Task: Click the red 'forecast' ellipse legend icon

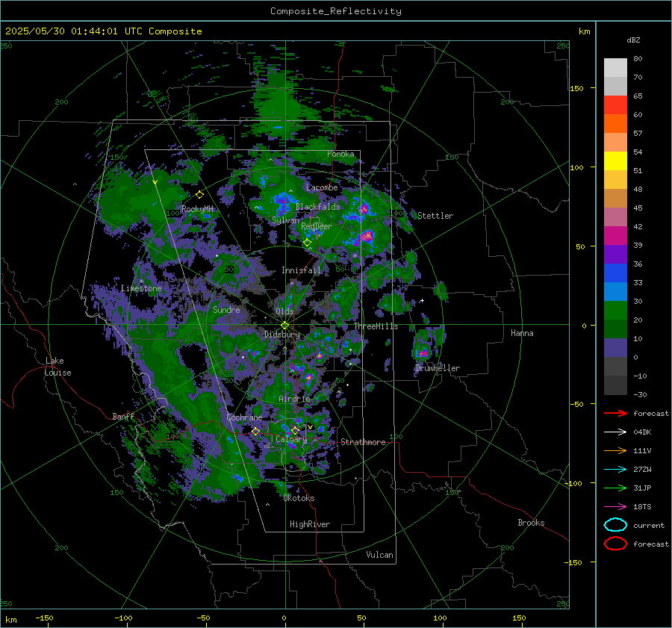Action: tap(615, 544)
